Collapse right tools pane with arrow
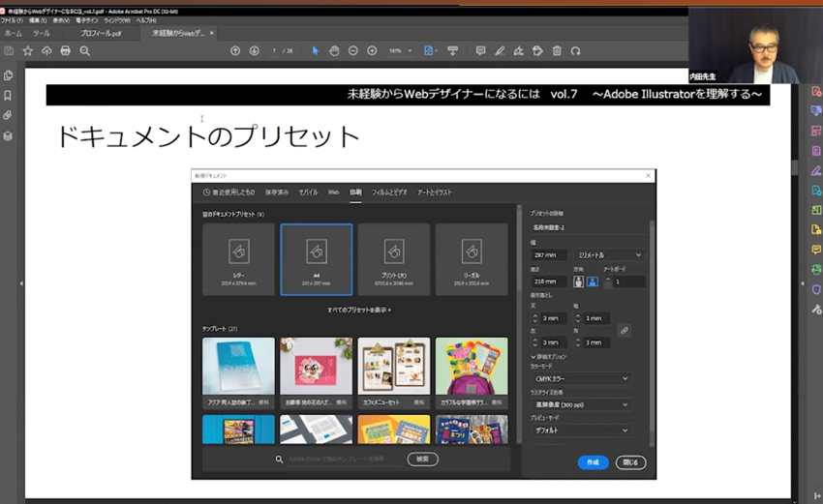The width and height of the screenshot is (823, 504). click(x=803, y=283)
